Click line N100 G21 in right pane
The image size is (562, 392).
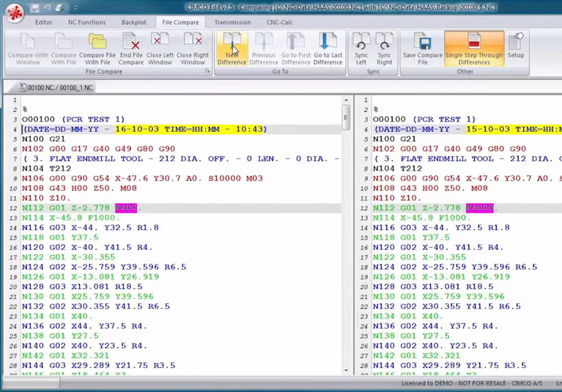tap(394, 139)
